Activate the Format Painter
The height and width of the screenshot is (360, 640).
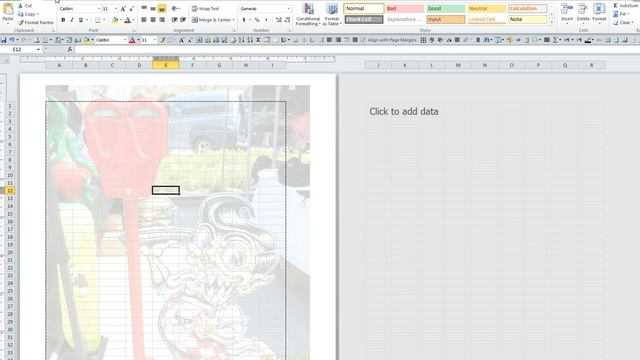(x=36, y=22)
